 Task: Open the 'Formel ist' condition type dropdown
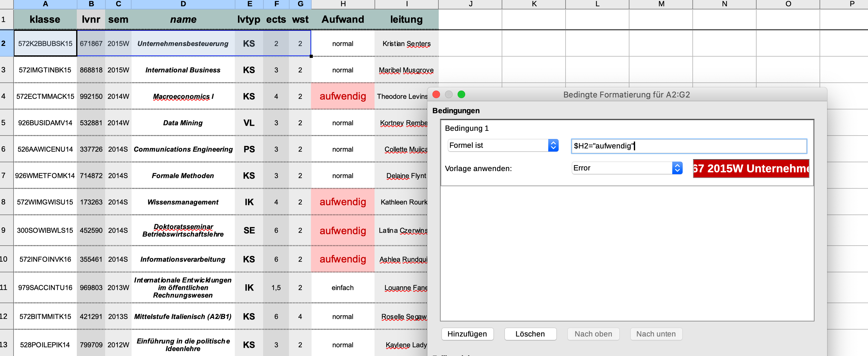(503, 145)
